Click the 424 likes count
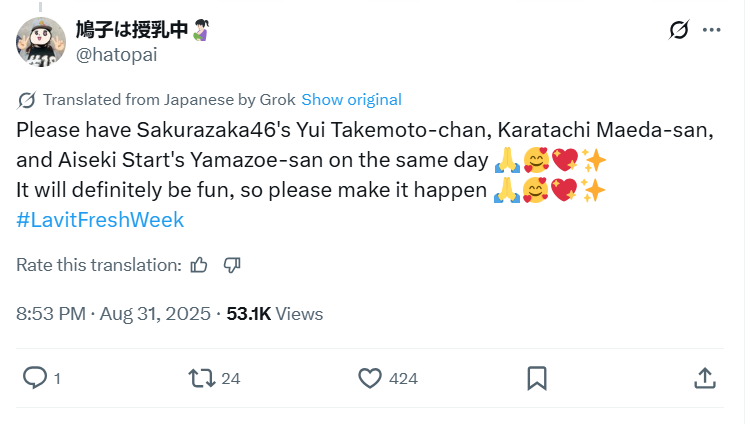Viewport: 749px width, 424px height. (403, 378)
